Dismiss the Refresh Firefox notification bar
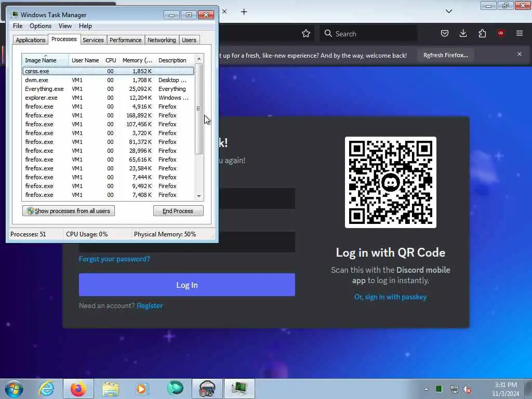532x399 pixels. (x=520, y=54)
